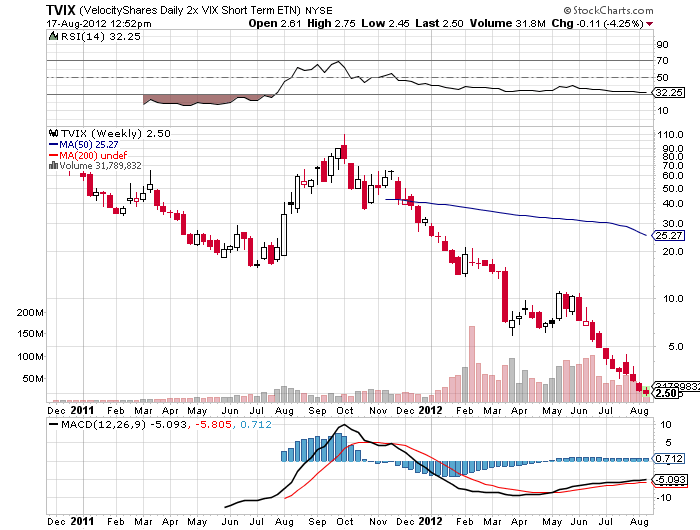Click the 50M volume axis label

tap(33, 379)
